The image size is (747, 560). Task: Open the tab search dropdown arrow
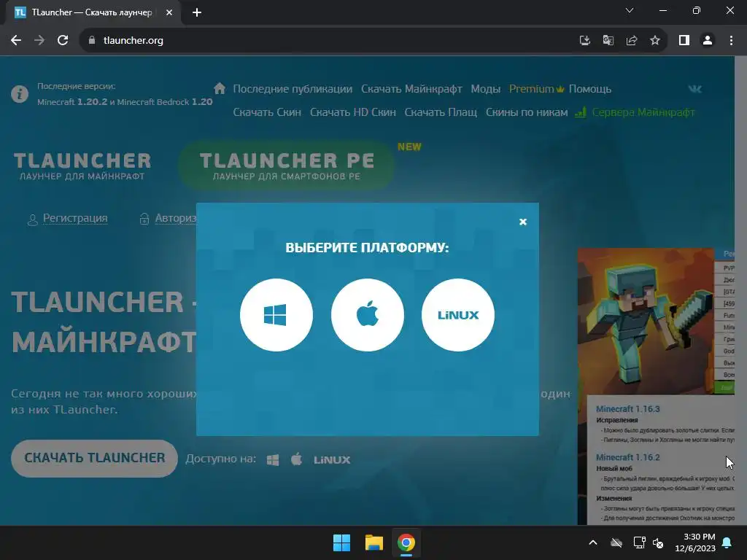[x=630, y=10]
